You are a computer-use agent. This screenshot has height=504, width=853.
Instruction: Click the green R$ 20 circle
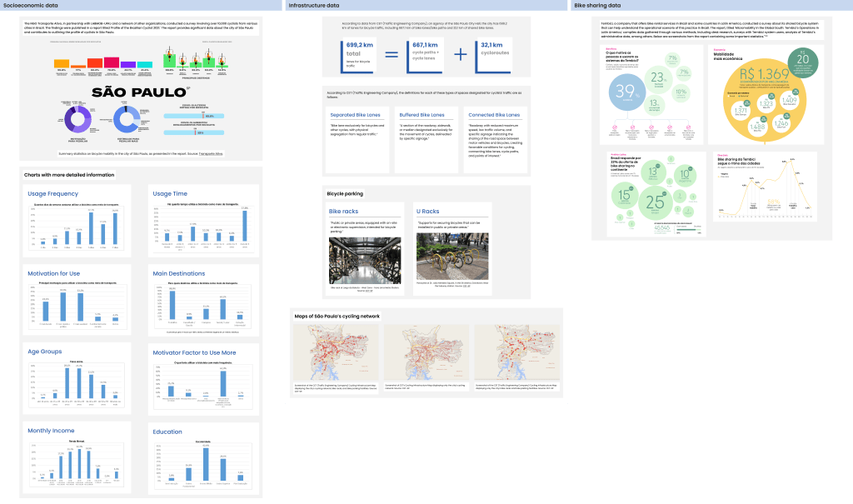[802, 66]
